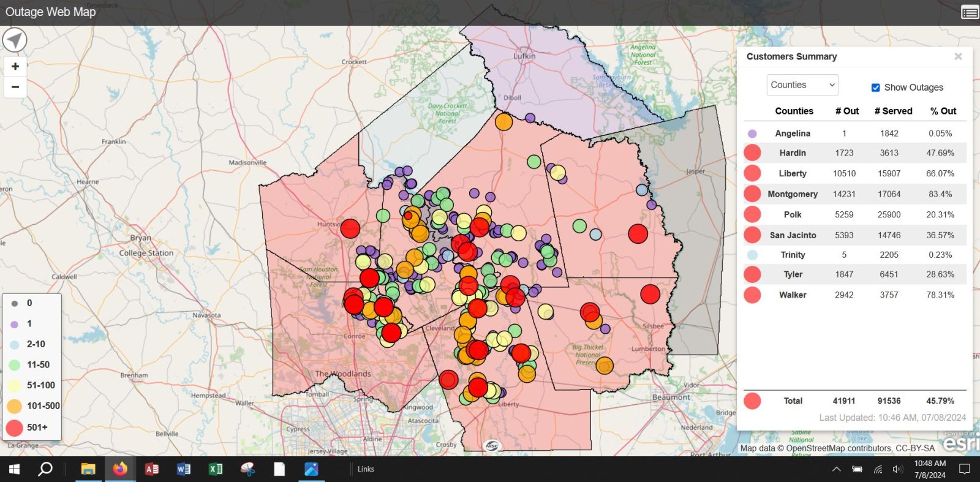This screenshot has width=980, height=482.
Task: Open the Photos app from taskbar
Action: click(311, 469)
